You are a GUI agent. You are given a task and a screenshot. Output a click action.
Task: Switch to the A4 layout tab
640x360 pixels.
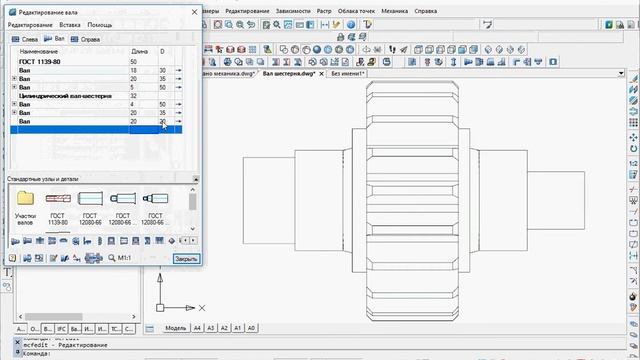tap(197, 328)
